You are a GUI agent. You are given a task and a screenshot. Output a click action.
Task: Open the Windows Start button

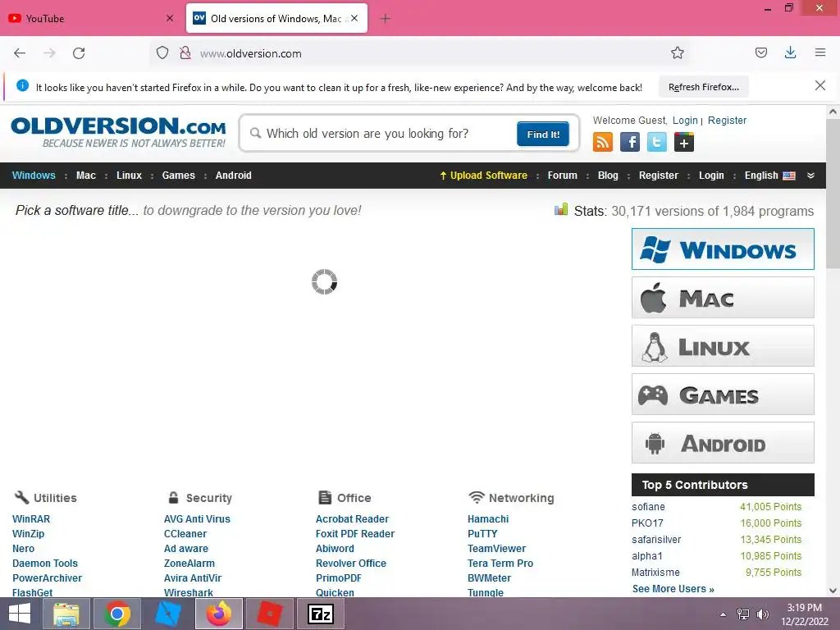click(20, 614)
